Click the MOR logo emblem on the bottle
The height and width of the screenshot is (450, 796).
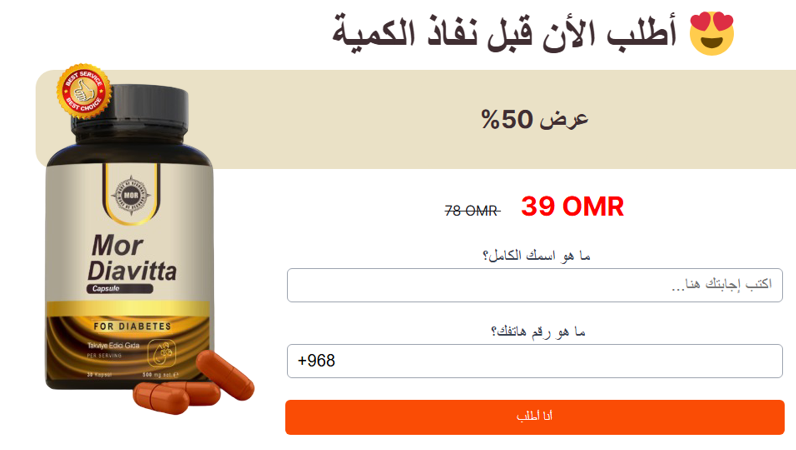tap(131, 195)
